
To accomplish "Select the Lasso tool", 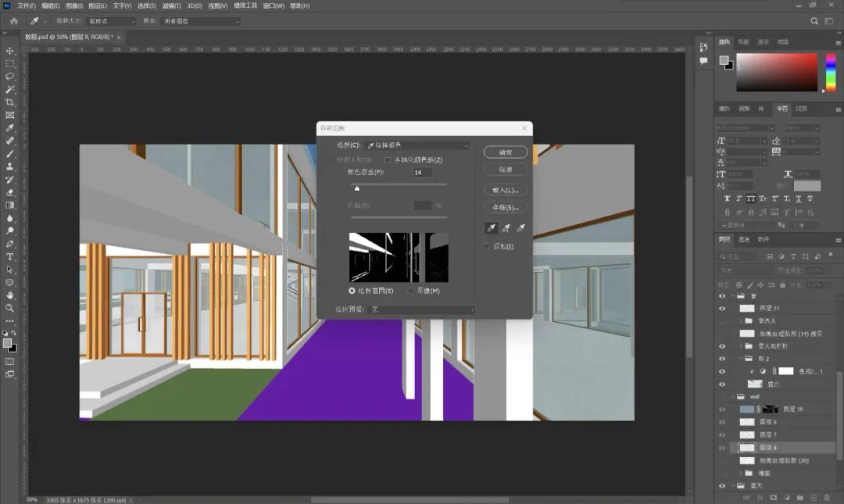I will [9, 77].
